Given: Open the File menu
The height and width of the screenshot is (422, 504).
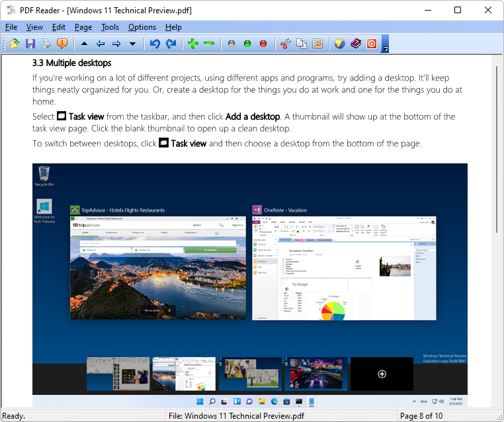Looking at the screenshot, I should pyautogui.click(x=11, y=27).
